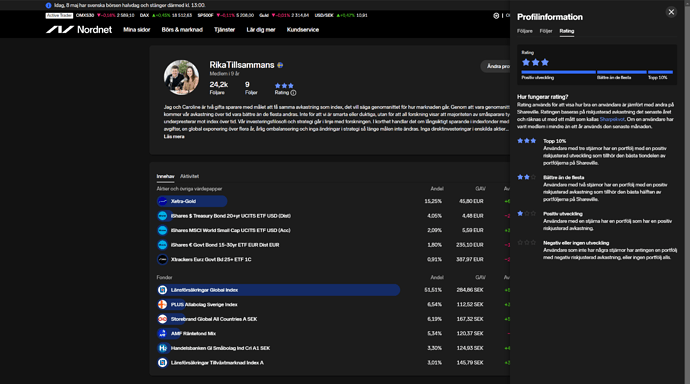Click Topp 10% three-star legend icon
Screen dimensions: 690x384
(x=527, y=141)
